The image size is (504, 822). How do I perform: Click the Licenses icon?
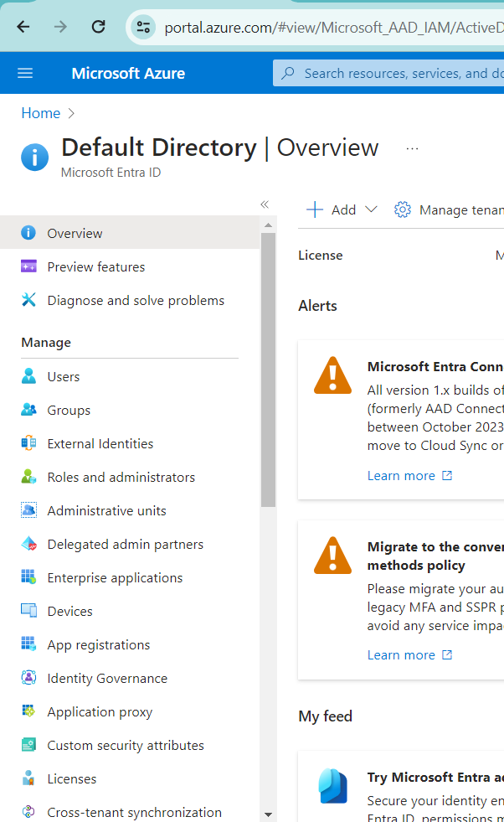(x=28, y=778)
